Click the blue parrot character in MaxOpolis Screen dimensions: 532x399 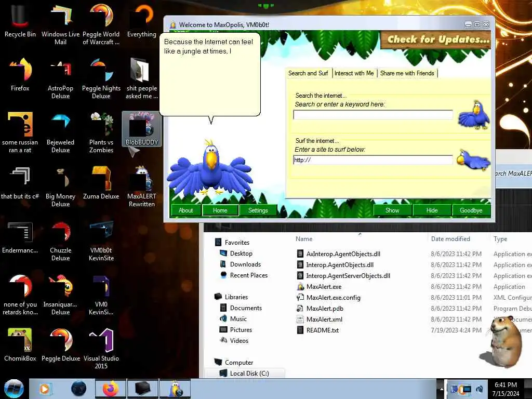(210, 168)
